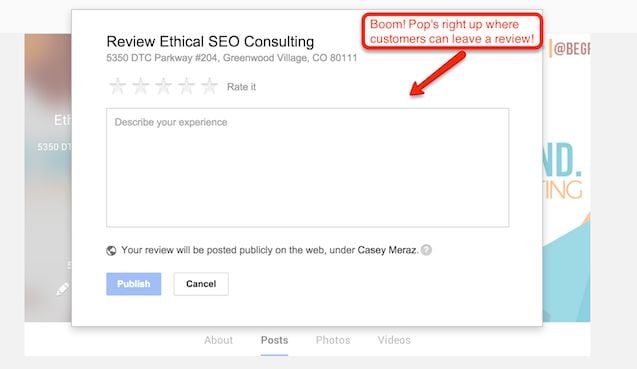Click the Review Ethical SEO Consulting heading
Image resolution: width=637 pixels, height=369 pixels.
[210, 41]
